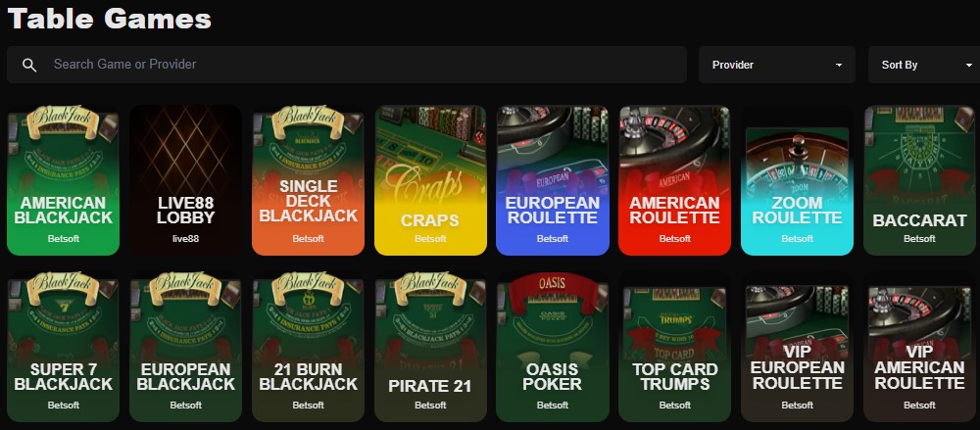
Task: Launch the Live88 Lobby tile
Action: pyautogui.click(x=185, y=180)
